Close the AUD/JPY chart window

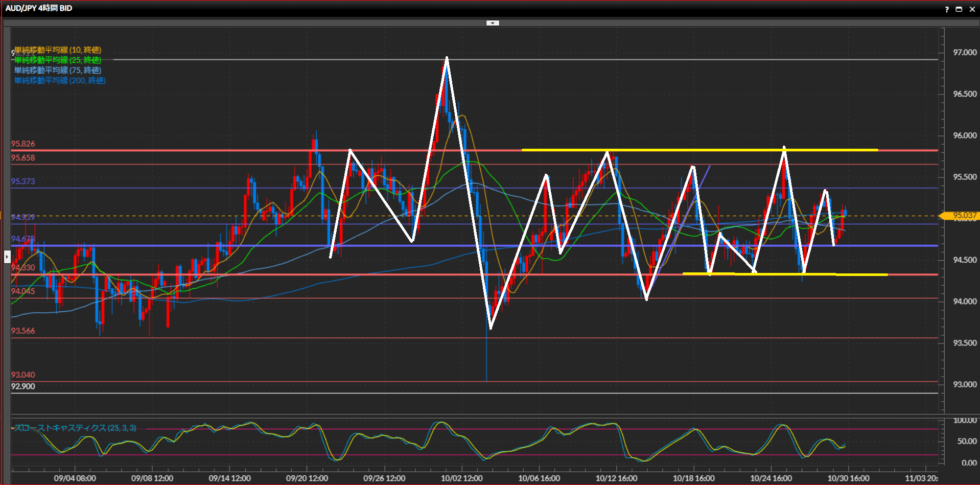972,9
